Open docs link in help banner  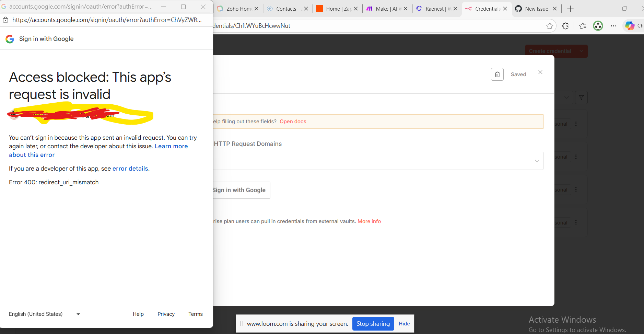(293, 122)
